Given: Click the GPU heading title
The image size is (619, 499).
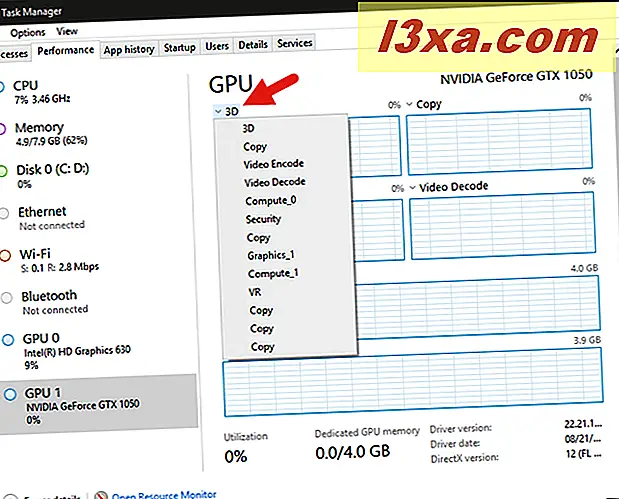Looking at the screenshot, I should [x=231, y=84].
